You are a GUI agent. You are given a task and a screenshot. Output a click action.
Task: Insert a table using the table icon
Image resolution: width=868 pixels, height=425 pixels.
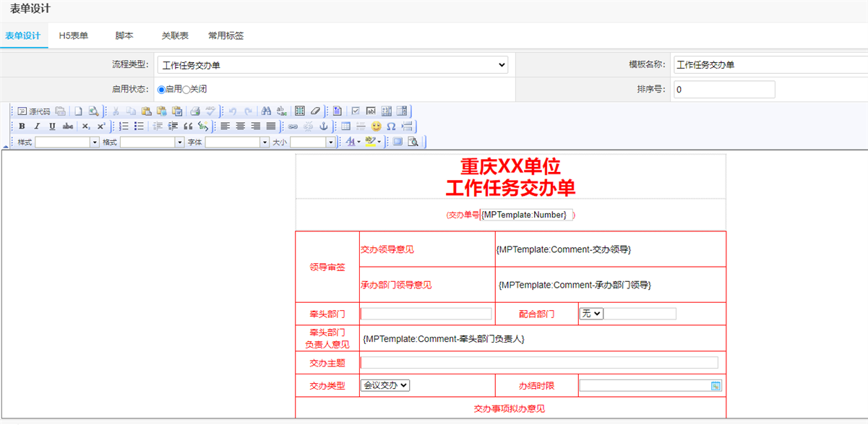click(345, 126)
